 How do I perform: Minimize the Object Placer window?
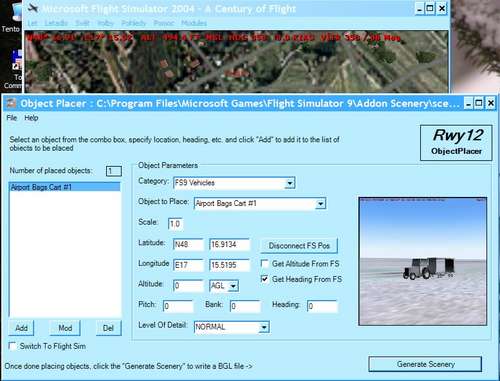(x=468, y=103)
